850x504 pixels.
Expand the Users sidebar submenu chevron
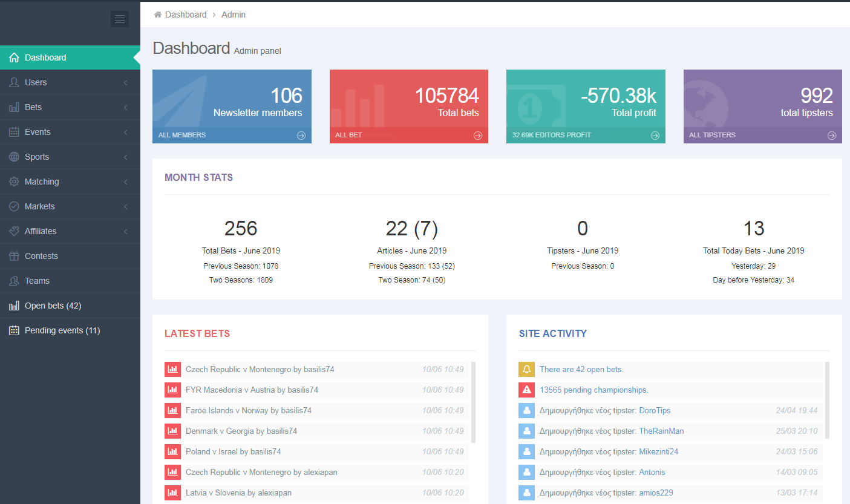tap(125, 82)
